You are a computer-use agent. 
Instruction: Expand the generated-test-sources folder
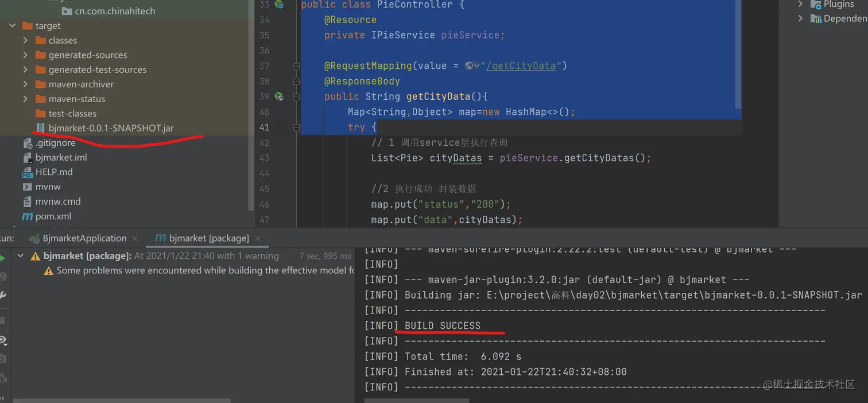[25, 69]
